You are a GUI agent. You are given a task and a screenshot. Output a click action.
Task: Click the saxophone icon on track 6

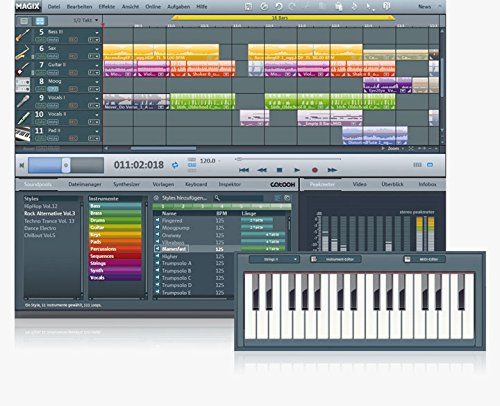point(23,52)
